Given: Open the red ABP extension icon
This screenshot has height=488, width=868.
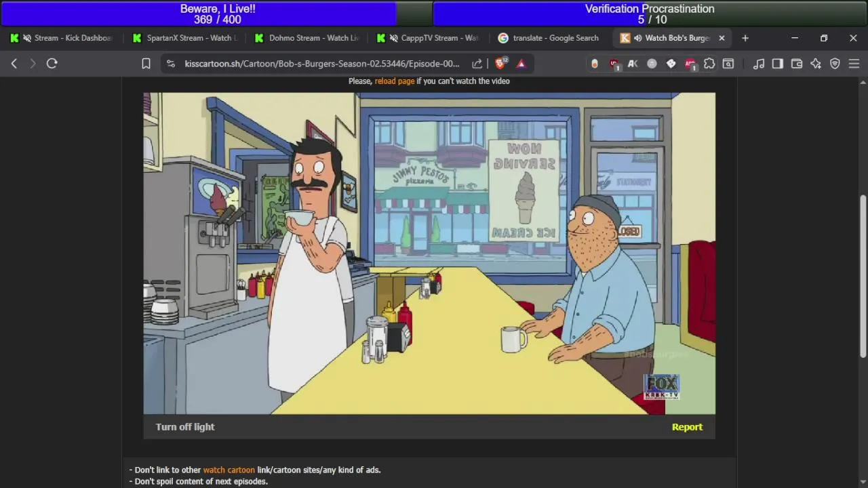Looking at the screenshot, I should (690, 64).
